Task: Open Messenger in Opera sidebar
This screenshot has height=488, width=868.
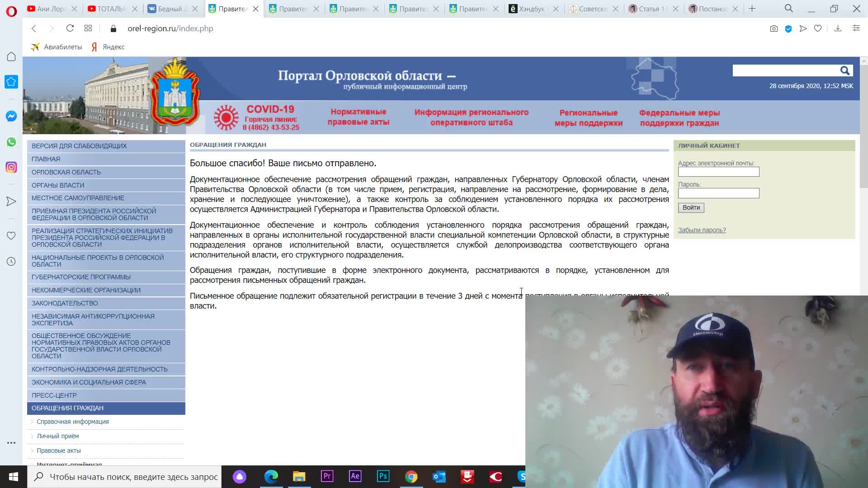Action: coord(11,116)
